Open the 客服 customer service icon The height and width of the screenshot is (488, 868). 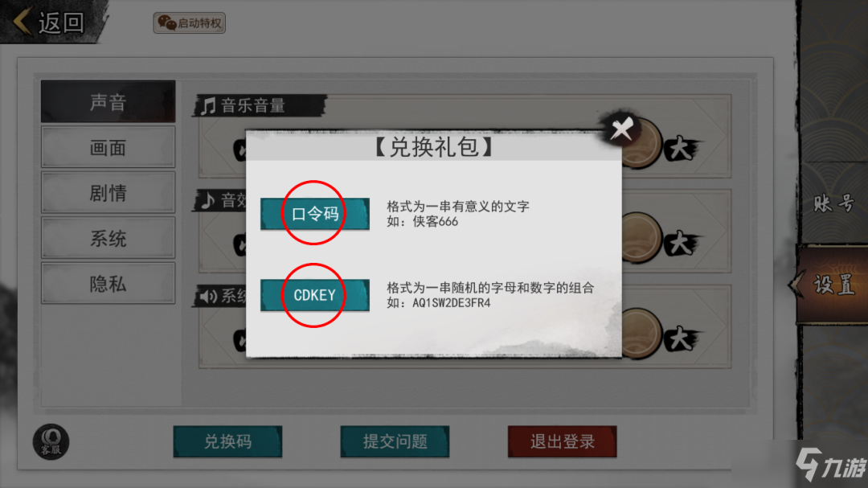[x=51, y=441]
